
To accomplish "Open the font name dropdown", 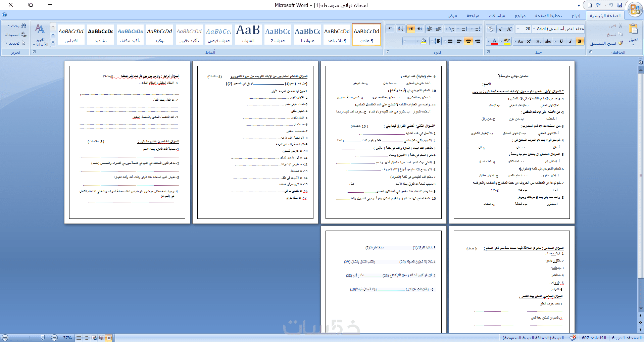I will coord(534,29).
